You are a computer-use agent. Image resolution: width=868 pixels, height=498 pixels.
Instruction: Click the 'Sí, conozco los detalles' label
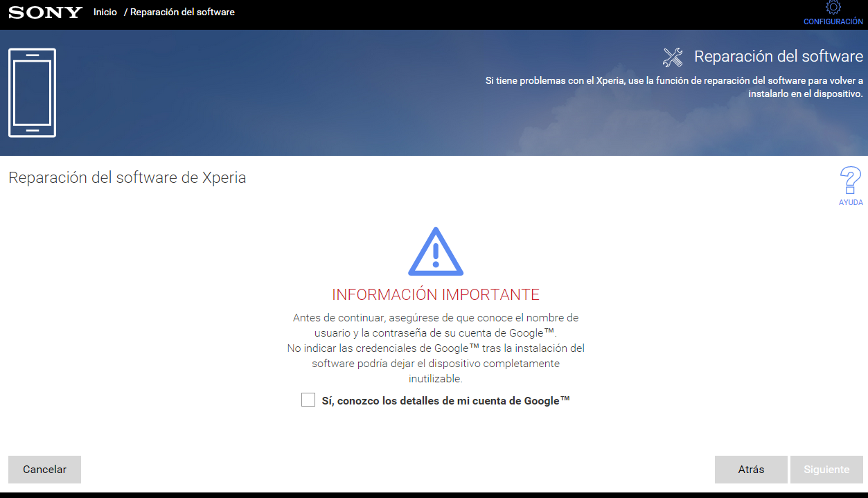tap(445, 400)
